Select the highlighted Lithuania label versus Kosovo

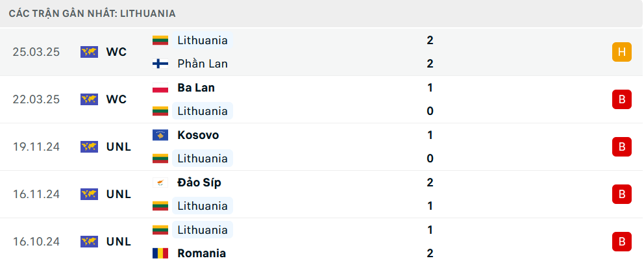tap(203, 158)
